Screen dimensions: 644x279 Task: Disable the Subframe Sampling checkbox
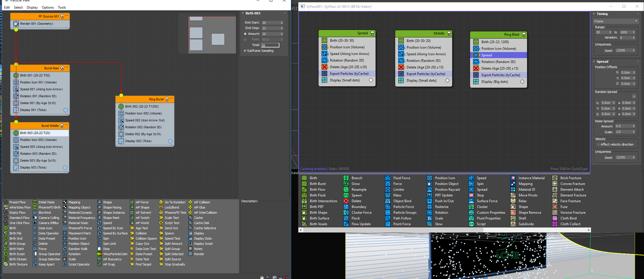245,51
